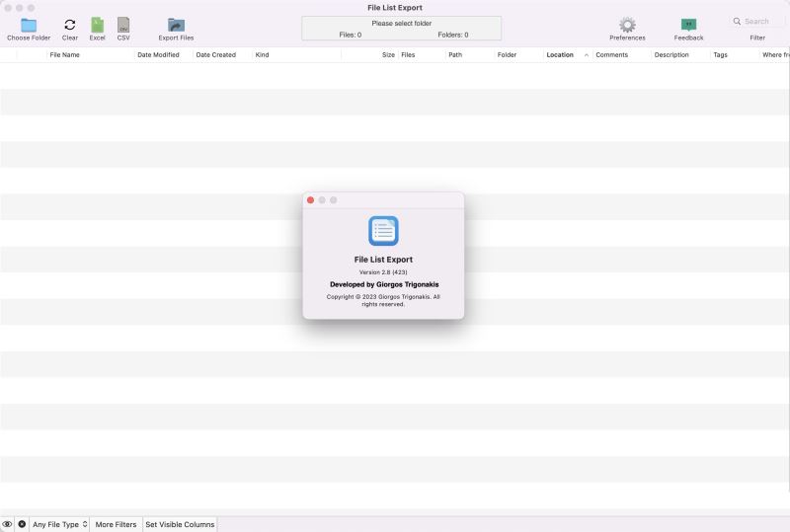Click the Description column header
This screenshot has width=790, height=532.
tap(671, 55)
